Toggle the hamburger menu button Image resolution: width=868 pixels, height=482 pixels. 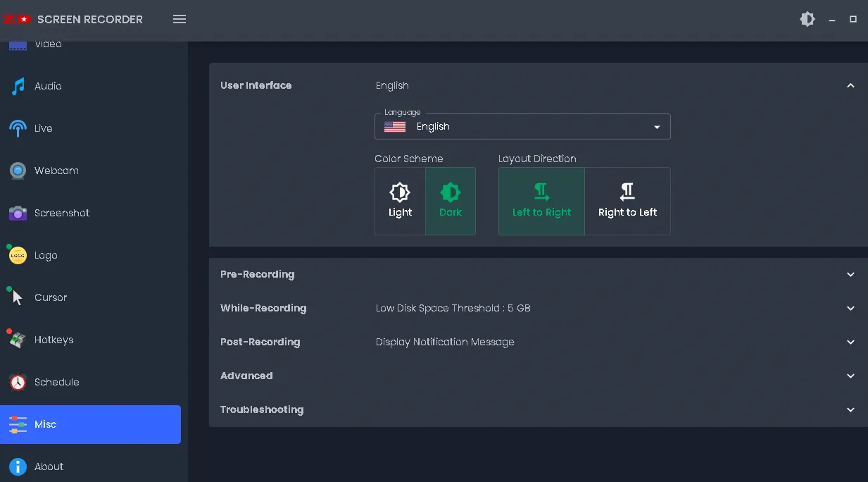180,19
